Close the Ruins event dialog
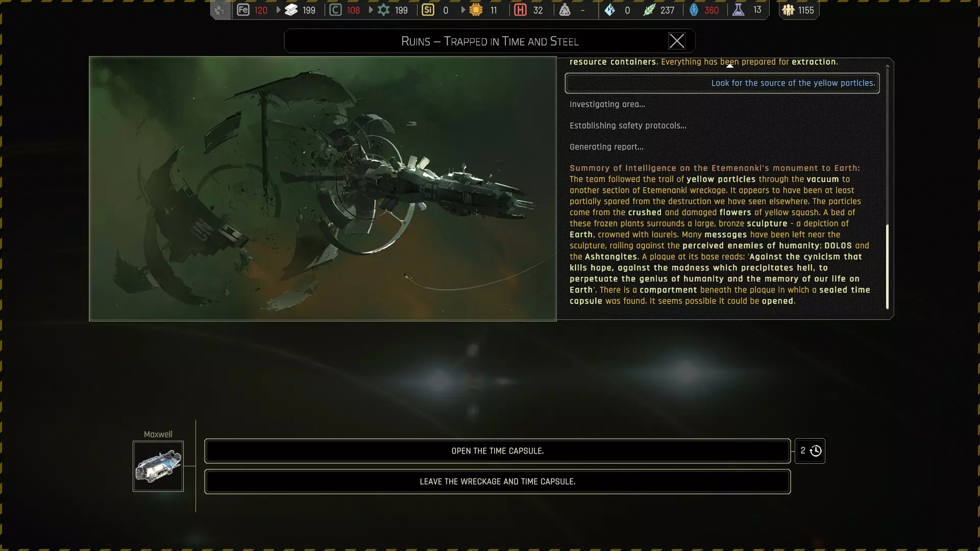 (677, 41)
